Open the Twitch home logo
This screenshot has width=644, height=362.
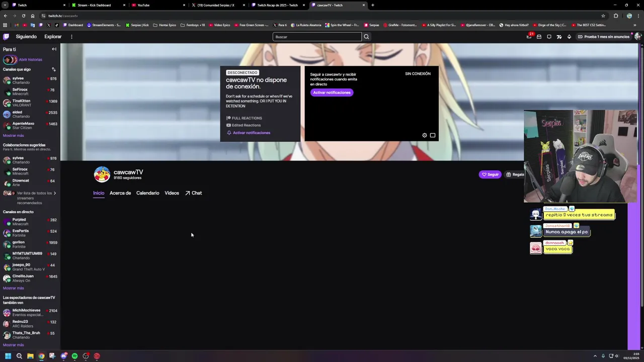point(6,37)
